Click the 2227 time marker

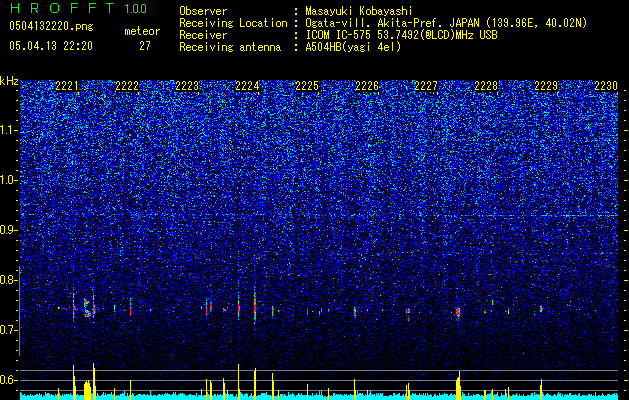[x=426, y=86]
